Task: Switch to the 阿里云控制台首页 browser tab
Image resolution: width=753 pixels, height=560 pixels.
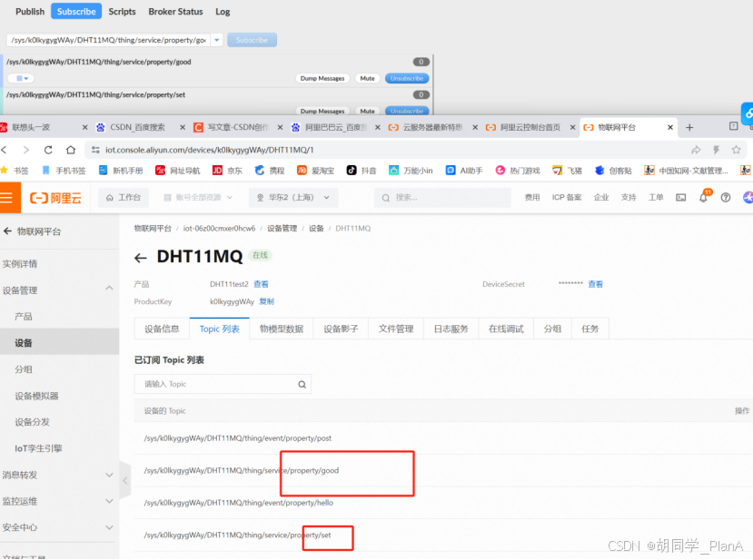Action: 530,127
